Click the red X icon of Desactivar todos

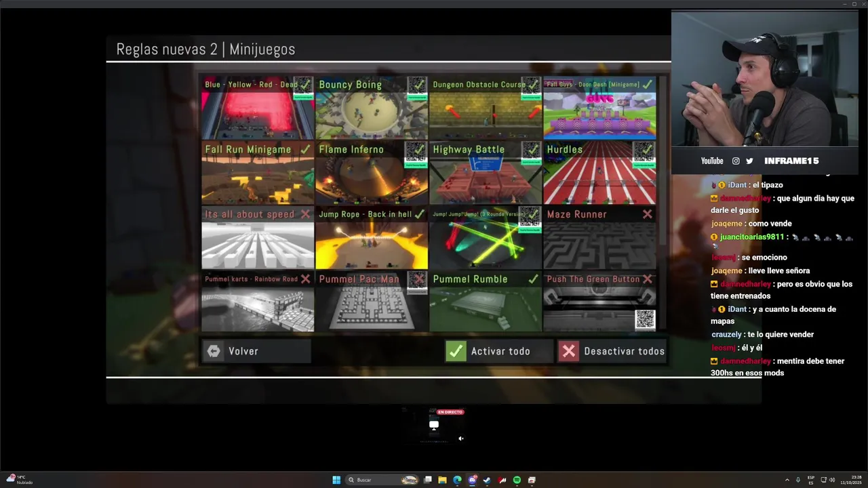pyautogui.click(x=569, y=351)
